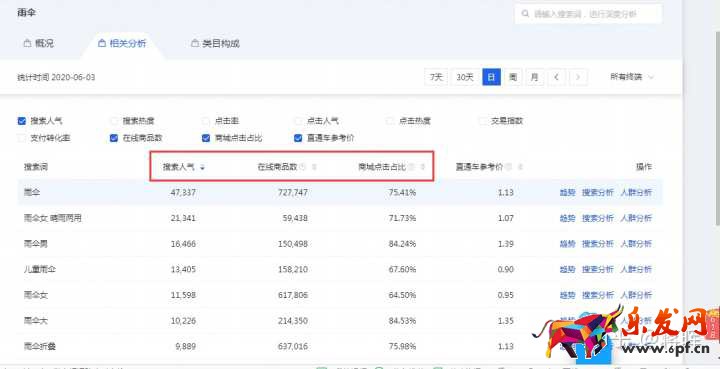Select the 7天 range button
720x369 pixels.
436,77
